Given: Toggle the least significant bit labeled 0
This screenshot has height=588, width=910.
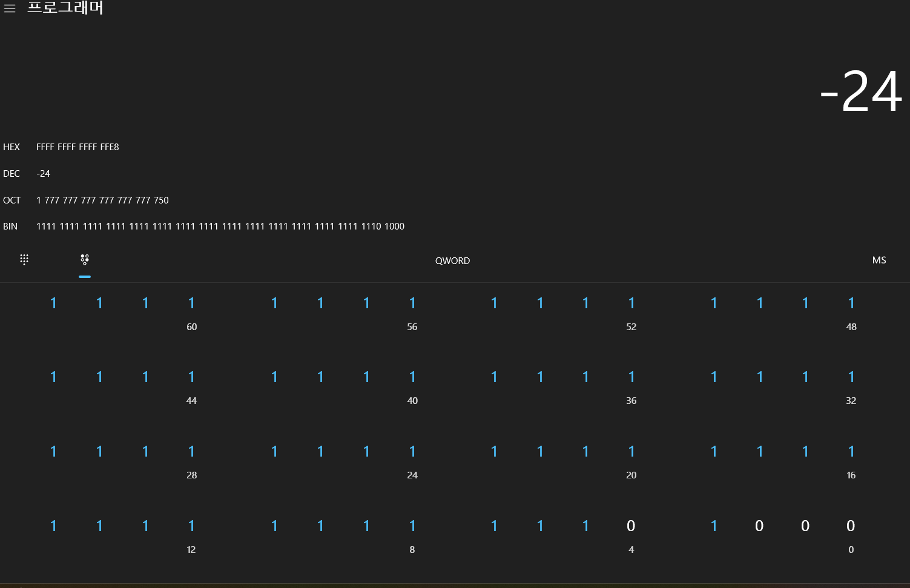Looking at the screenshot, I should (851, 526).
